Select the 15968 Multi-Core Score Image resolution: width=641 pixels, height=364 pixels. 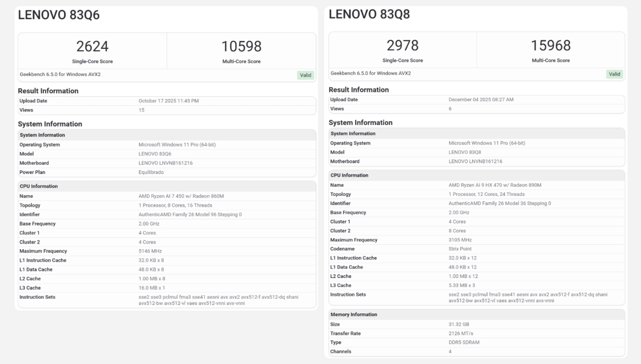550,46
